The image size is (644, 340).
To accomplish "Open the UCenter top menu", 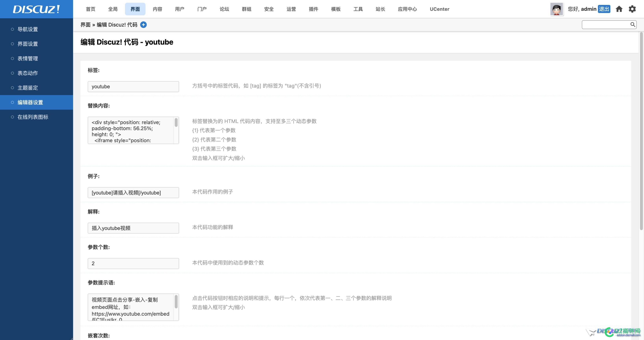I will (x=440, y=9).
